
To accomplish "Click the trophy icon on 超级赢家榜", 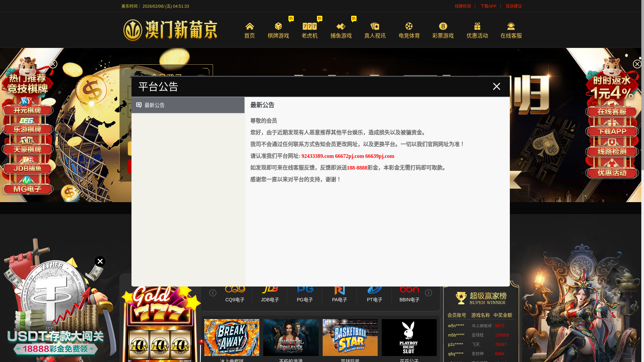I will (461, 298).
